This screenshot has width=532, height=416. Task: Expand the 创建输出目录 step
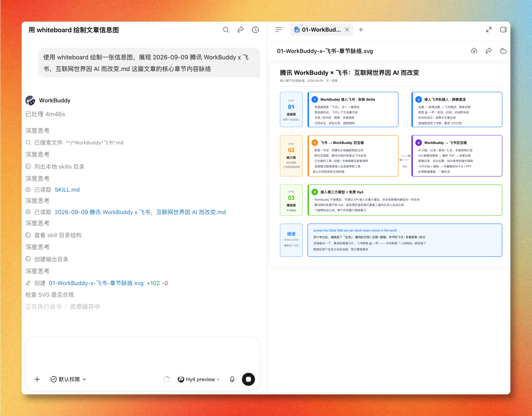(x=47, y=259)
